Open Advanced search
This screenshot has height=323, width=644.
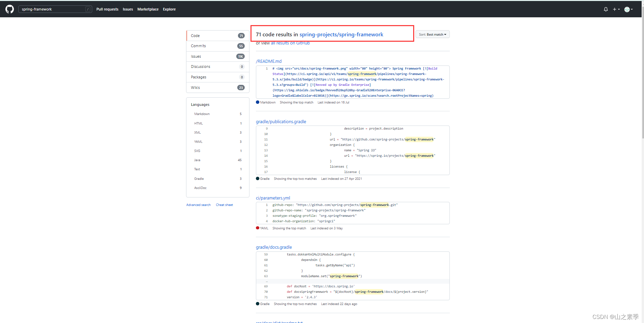pyautogui.click(x=198, y=205)
